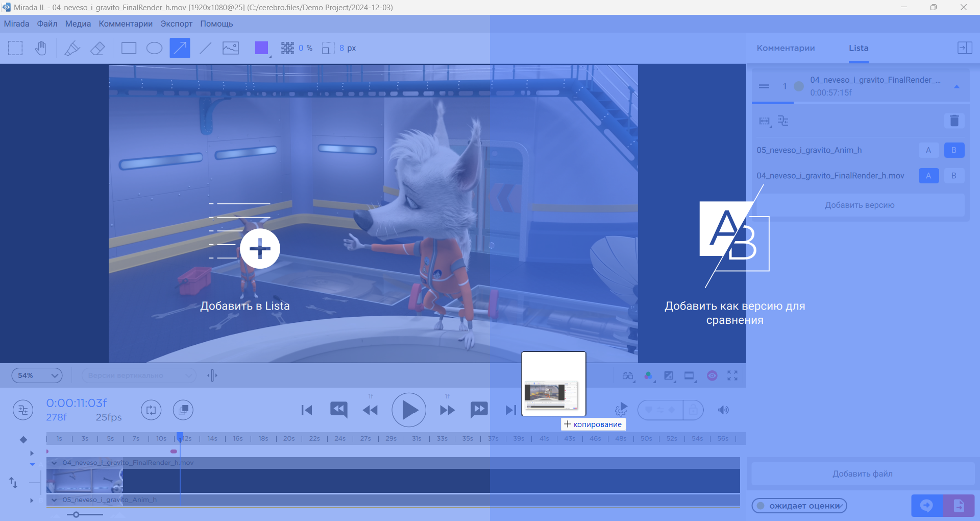Toggle loop playback
The image size is (980, 521).
click(x=151, y=410)
